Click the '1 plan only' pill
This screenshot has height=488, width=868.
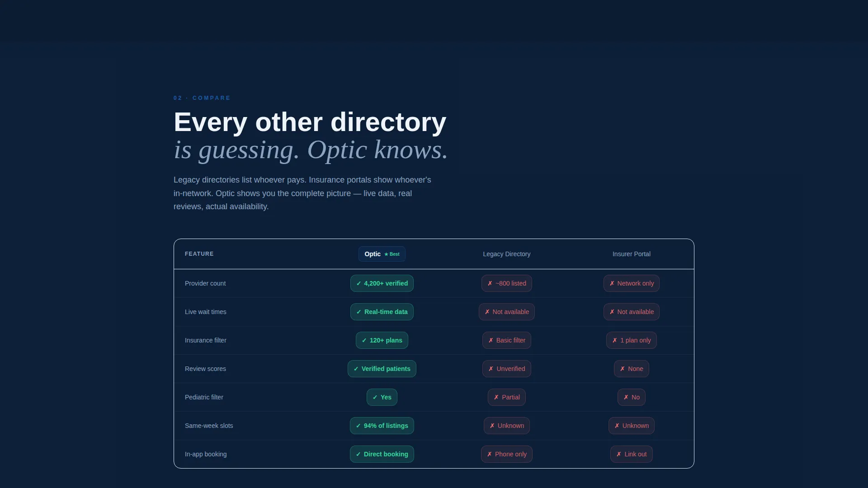pos(631,340)
